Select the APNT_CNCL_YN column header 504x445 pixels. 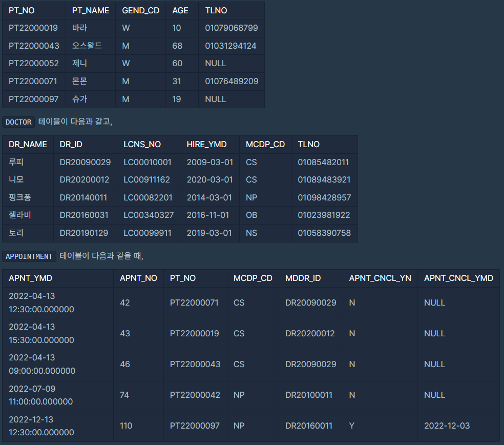click(380, 278)
